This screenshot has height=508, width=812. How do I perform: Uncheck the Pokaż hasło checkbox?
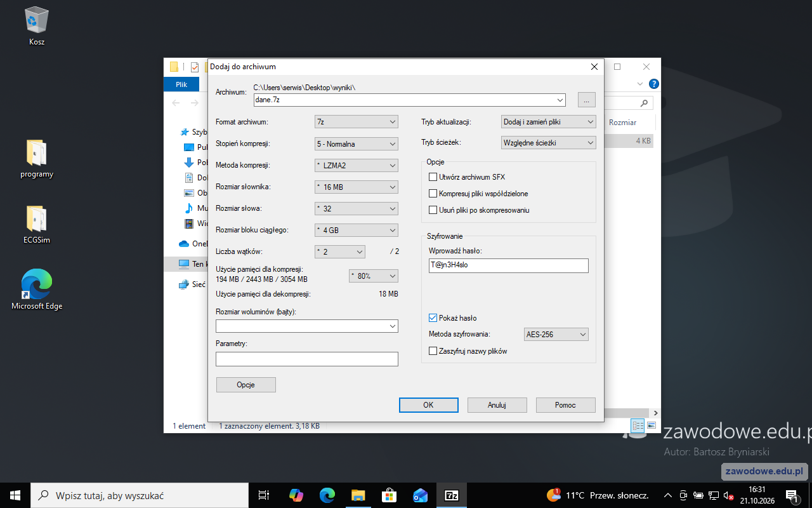coord(433,318)
